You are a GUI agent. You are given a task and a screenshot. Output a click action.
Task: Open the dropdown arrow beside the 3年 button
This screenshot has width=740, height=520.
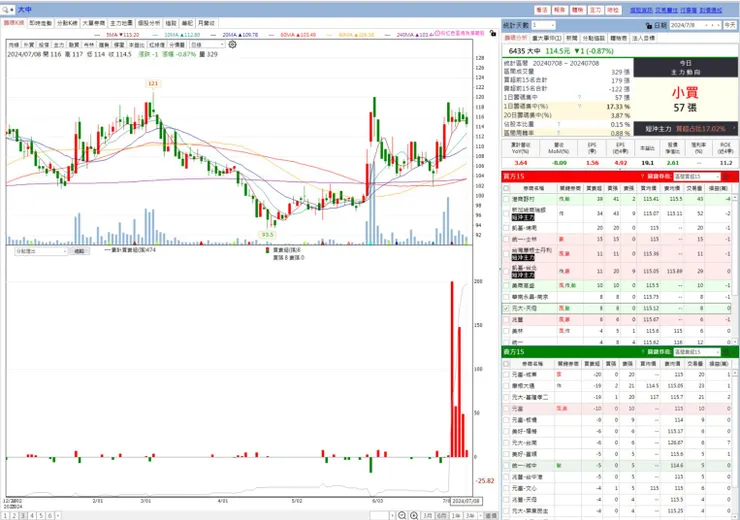click(480, 516)
